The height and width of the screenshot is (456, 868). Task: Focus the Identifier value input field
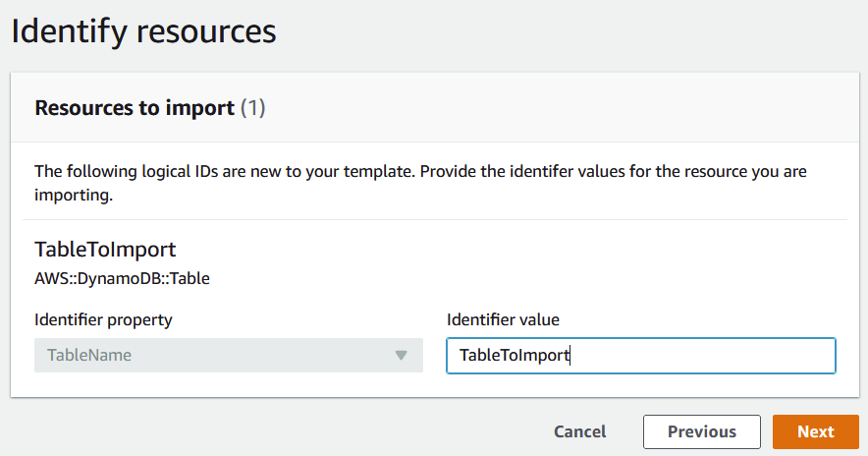point(640,355)
